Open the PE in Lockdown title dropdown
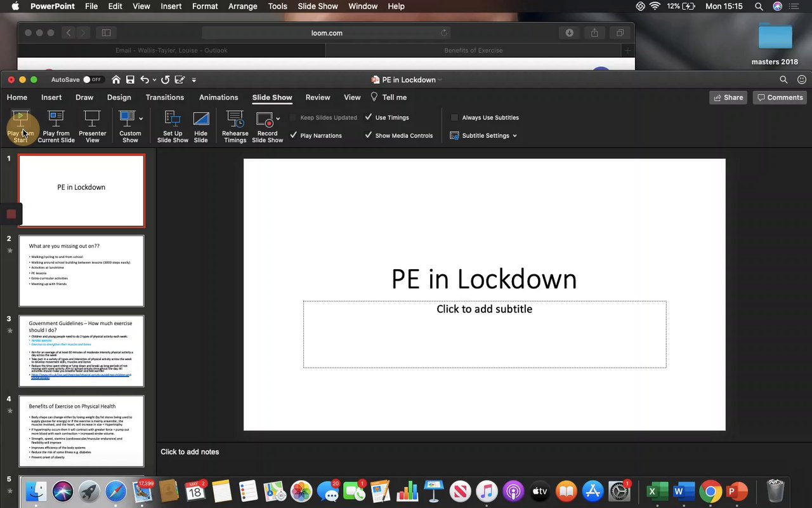 [x=440, y=79]
